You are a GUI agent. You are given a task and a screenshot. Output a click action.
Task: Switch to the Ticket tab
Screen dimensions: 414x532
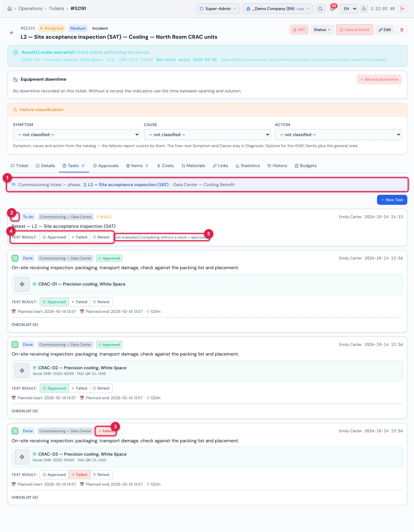tap(19, 166)
